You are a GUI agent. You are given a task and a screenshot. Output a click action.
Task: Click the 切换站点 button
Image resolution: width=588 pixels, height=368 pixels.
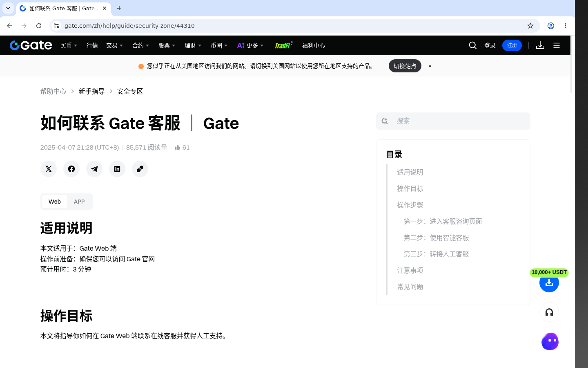click(x=405, y=66)
